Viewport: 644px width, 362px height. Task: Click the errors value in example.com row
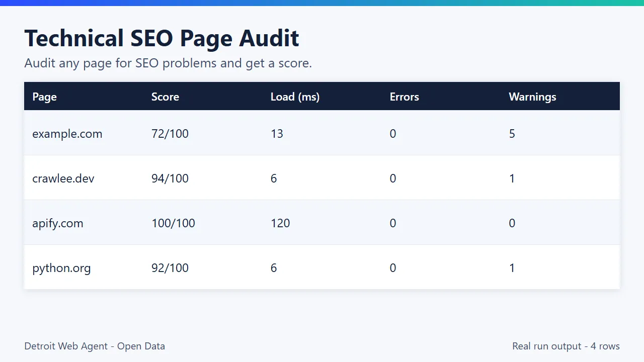coord(393,134)
